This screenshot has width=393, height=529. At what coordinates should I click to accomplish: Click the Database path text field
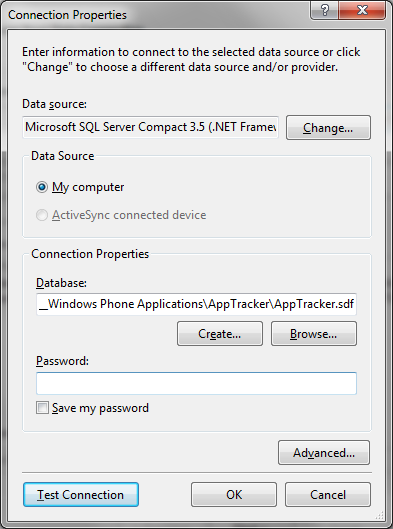pos(196,304)
